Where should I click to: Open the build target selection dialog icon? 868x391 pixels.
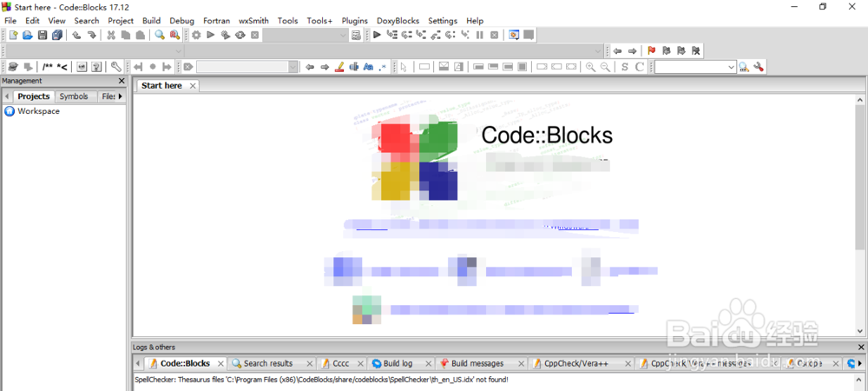[x=356, y=35]
